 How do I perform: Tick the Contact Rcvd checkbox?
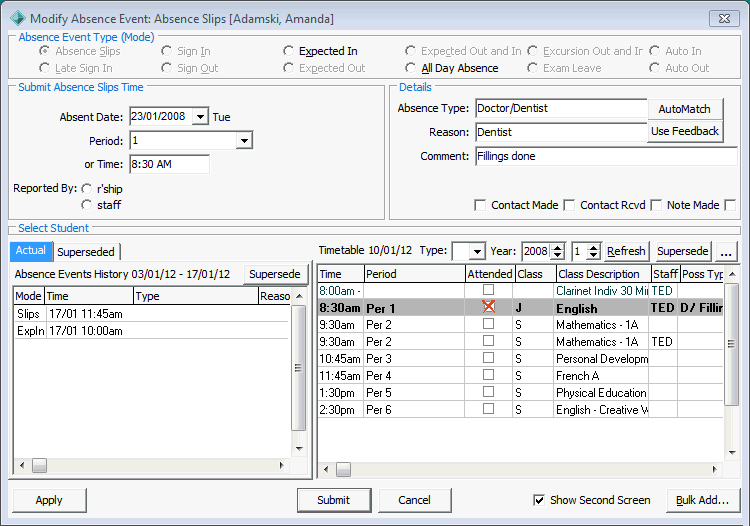[x=569, y=205]
